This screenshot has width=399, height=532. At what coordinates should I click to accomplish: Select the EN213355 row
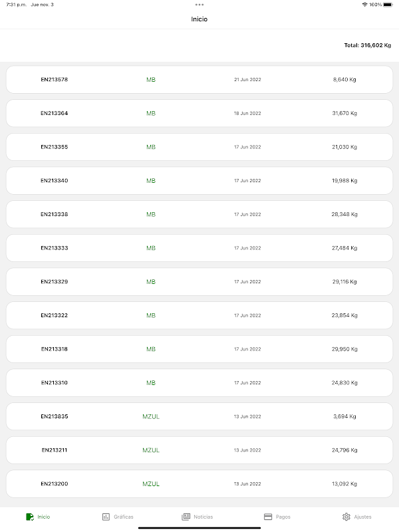199,147
